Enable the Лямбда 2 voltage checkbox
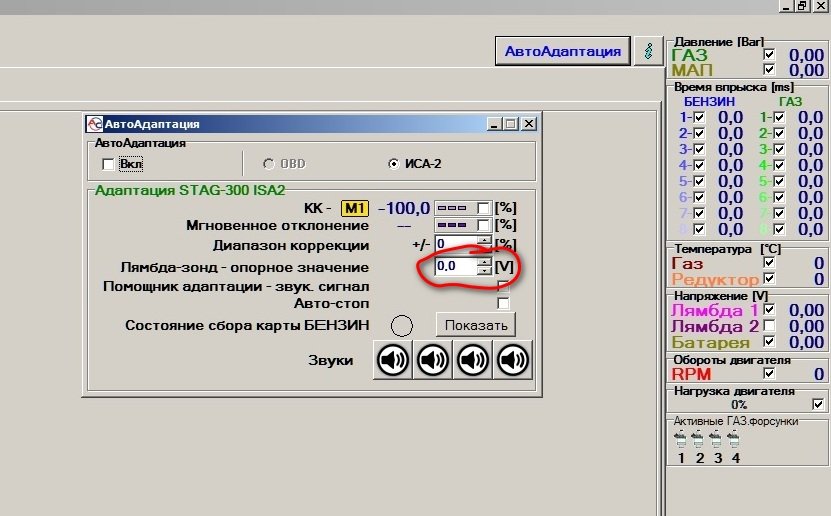 (769, 325)
